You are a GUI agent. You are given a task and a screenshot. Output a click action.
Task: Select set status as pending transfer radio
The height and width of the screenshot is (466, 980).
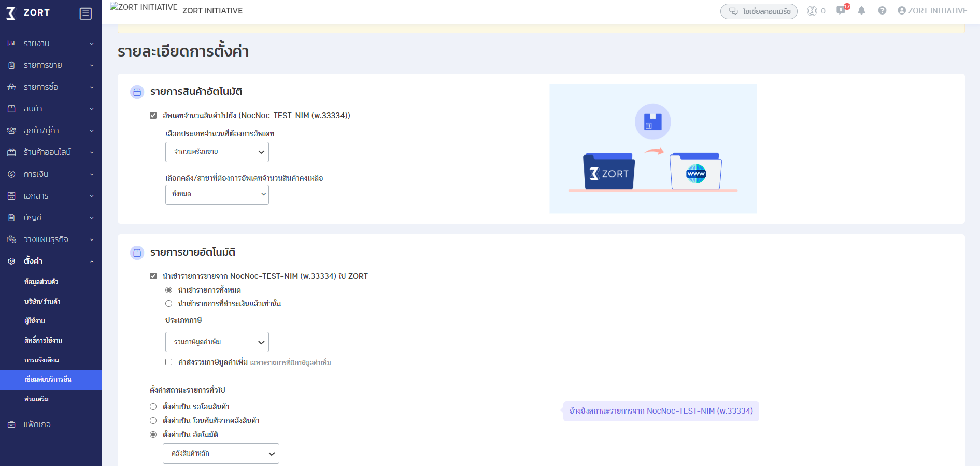click(153, 407)
